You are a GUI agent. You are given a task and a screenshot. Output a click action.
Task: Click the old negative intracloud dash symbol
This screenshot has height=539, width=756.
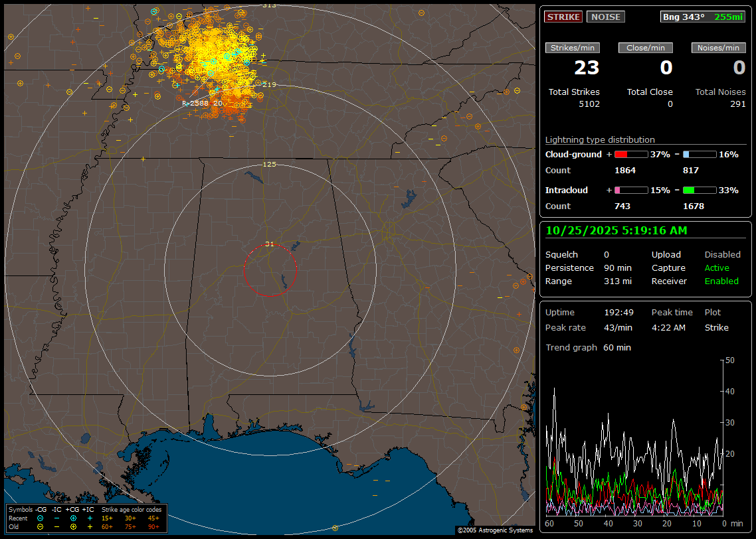[56, 526]
